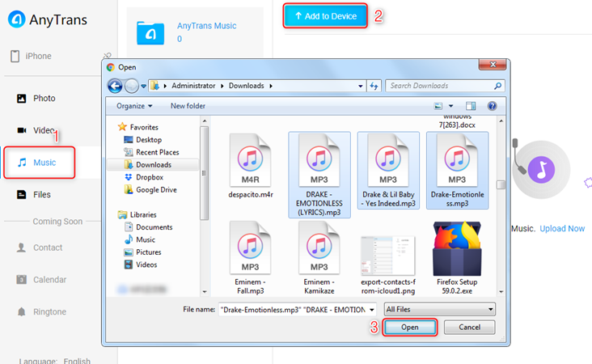Select the Music section in sidebar

pos(40,163)
